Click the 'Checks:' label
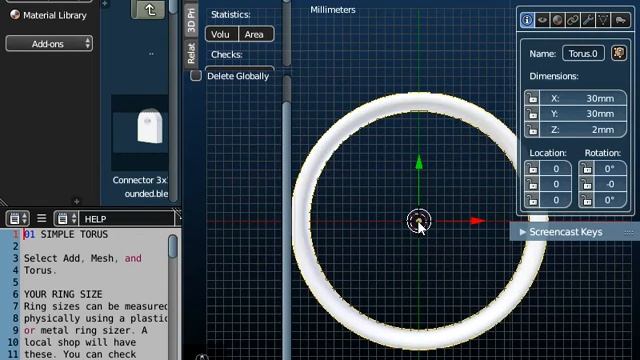Image resolution: width=640 pixels, height=360 pixels. point(227,54)
